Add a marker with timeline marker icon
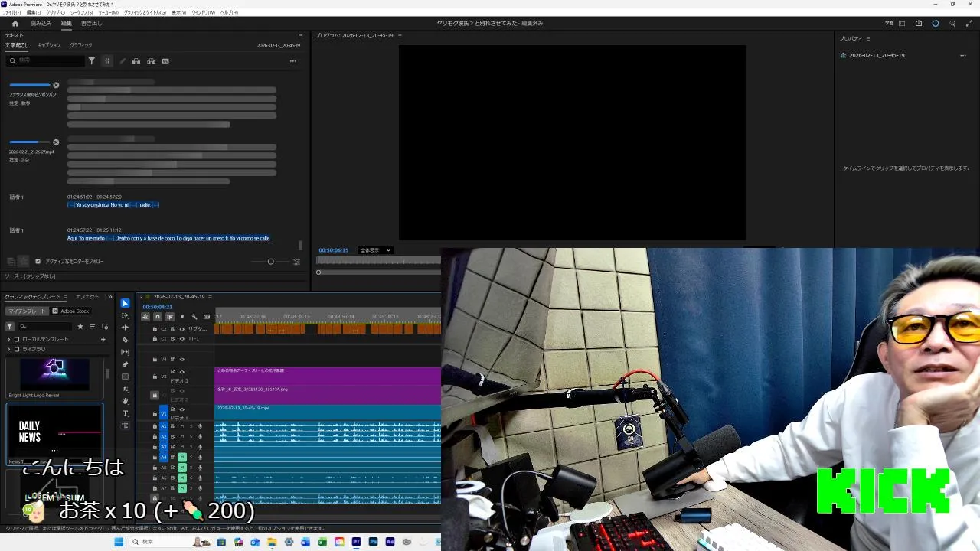 pyautogui.click(x=182, y=317)
